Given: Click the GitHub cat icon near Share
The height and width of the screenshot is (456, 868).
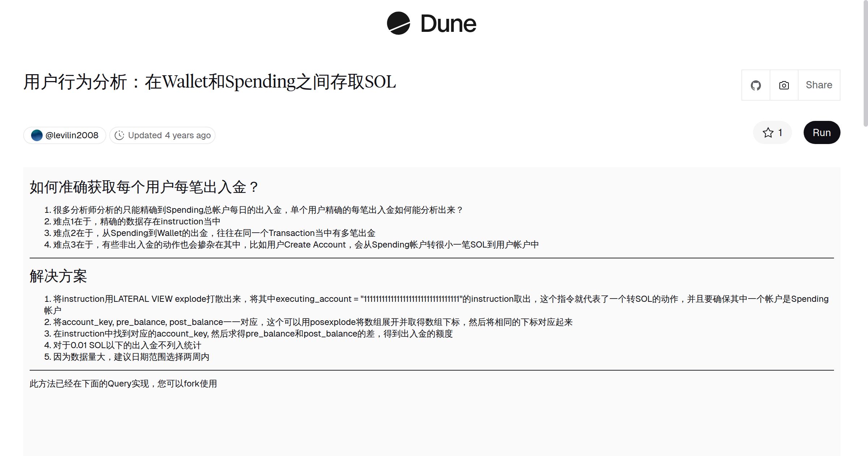Looking at the screenshot, I should (756, 85).
